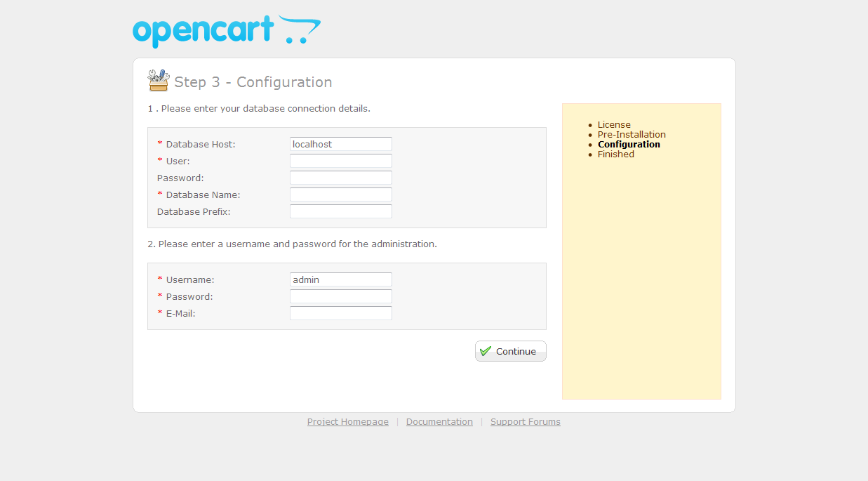
Task: Click the bold Configuration step in sidebar
Action: click(x=629, y=145)
